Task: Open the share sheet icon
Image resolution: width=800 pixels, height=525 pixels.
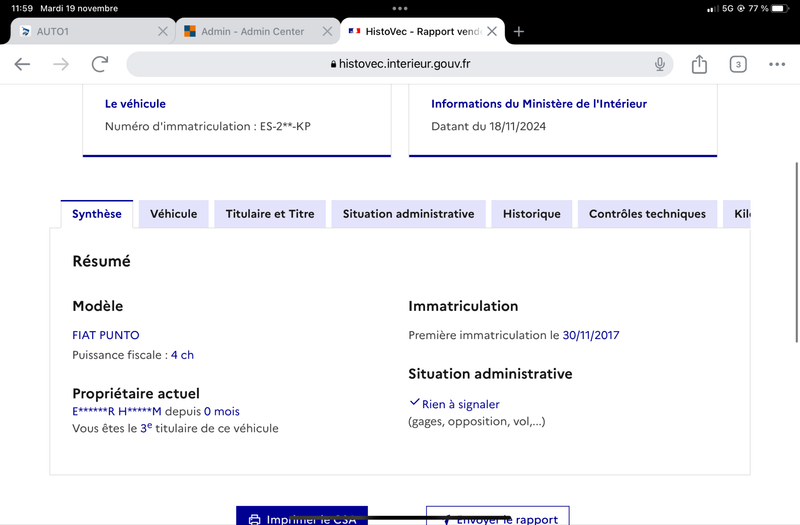Action: click(x=699, y=64)
